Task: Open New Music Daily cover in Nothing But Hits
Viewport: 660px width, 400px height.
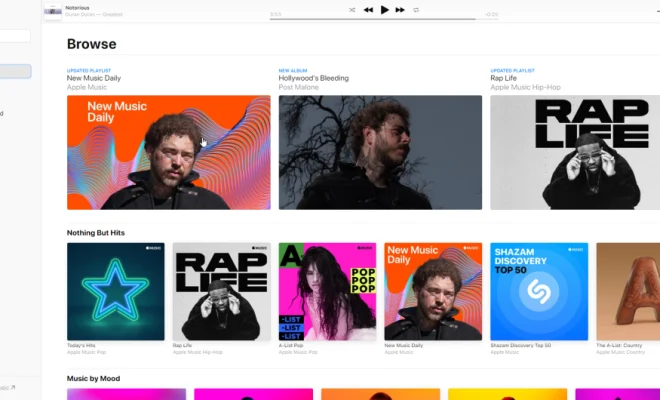Action: (433, 291)
